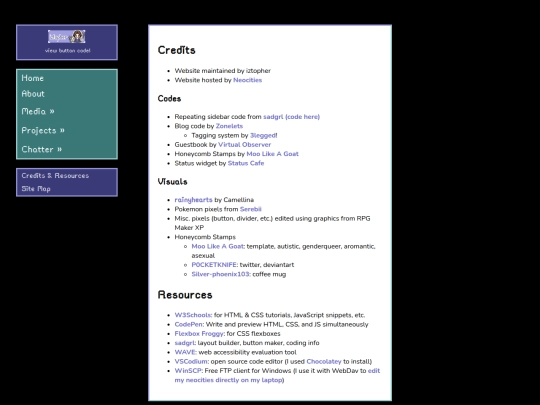
Task: Click the site button image in sidebar
Action: click(66, 37)
